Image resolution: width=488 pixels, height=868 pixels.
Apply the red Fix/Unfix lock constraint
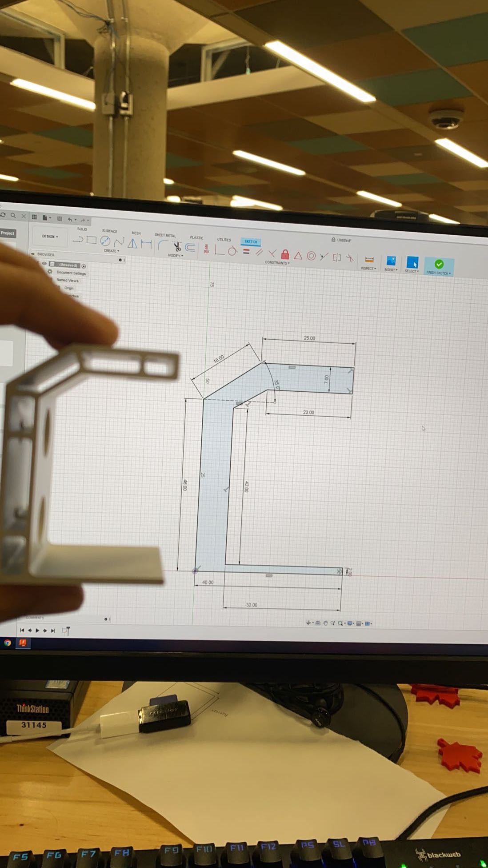pyautogui.click(x=285, y=254)
